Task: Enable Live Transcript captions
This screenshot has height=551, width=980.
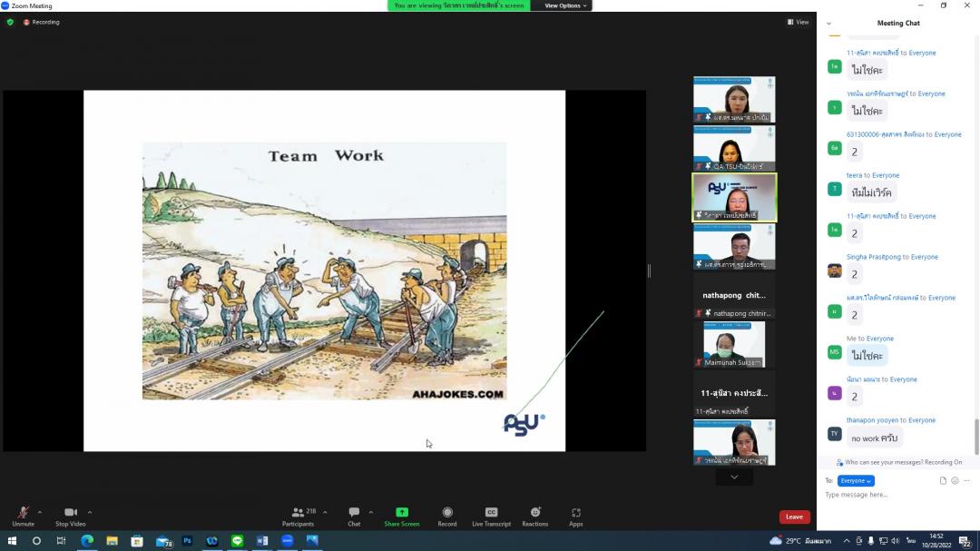Action: [x=491, y=513]
